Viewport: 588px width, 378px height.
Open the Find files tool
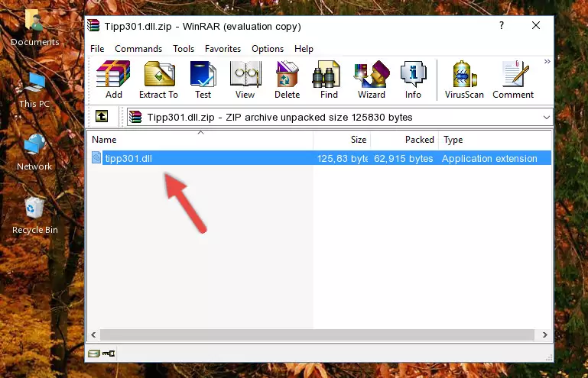pyautogui.click(x=329, y=79)
